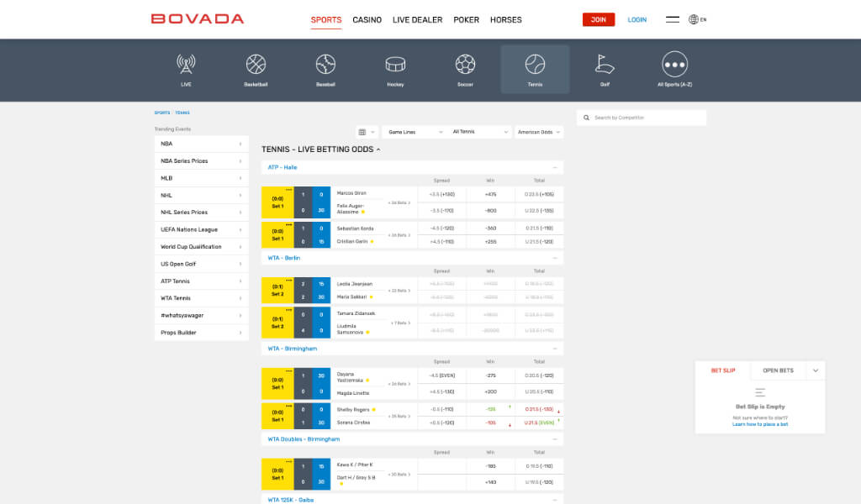Open the American Odds dropdown
The height and width of the screenshot is (504, 861).
pos(539,132)
